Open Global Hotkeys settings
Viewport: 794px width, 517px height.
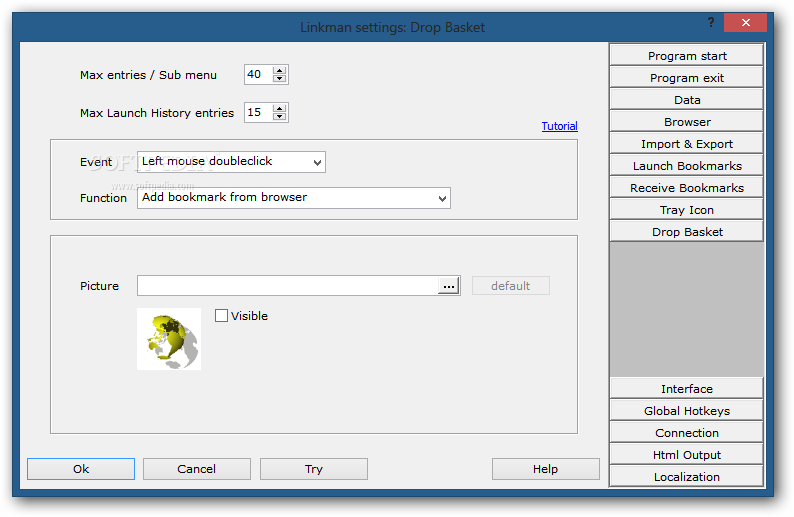(686, 411)
